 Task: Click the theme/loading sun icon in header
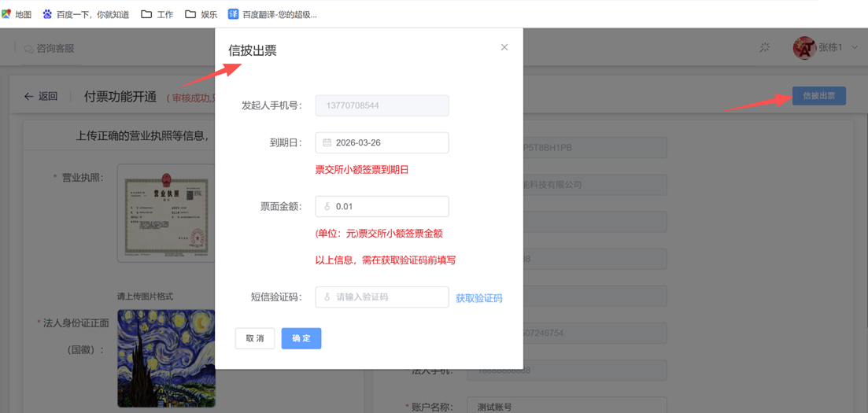764,48
